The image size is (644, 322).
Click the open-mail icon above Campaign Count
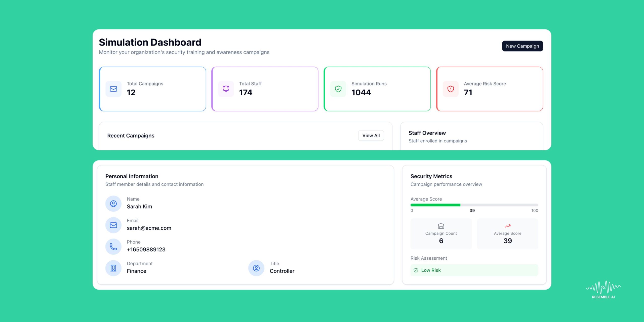441,226
